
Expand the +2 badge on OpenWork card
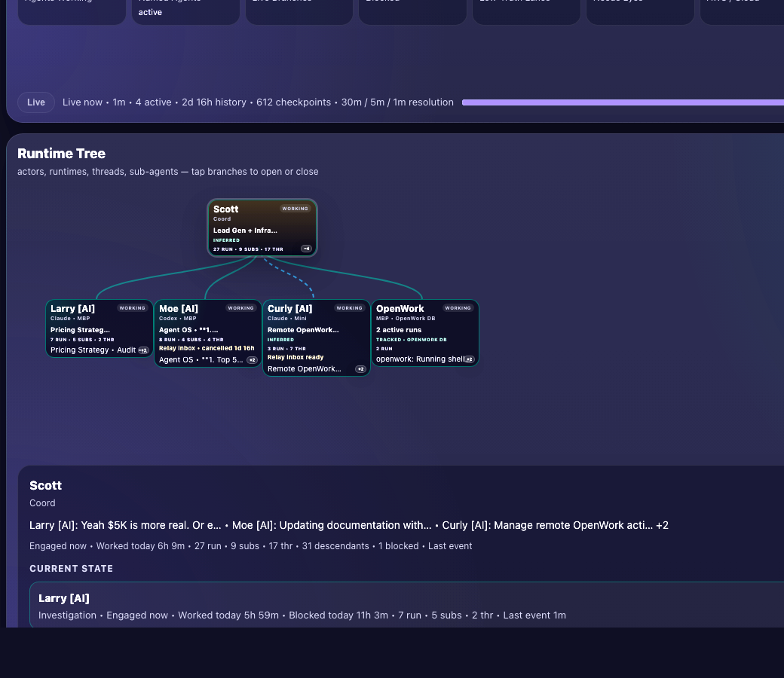click(469, 359)
